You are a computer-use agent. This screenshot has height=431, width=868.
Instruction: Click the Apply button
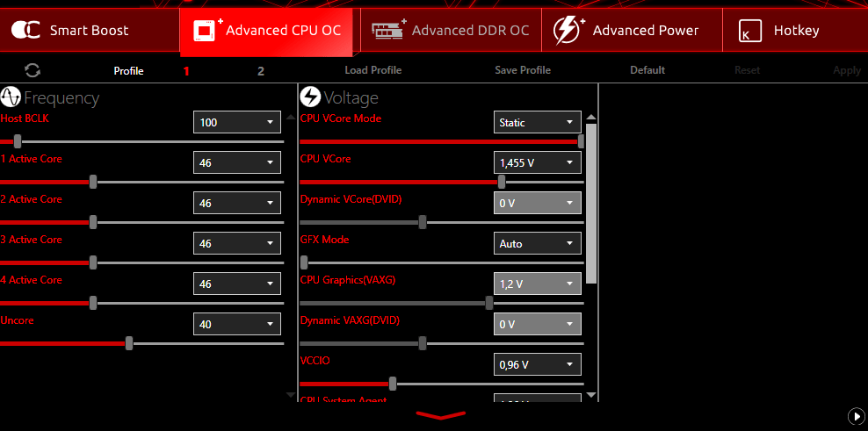[847, 70]
